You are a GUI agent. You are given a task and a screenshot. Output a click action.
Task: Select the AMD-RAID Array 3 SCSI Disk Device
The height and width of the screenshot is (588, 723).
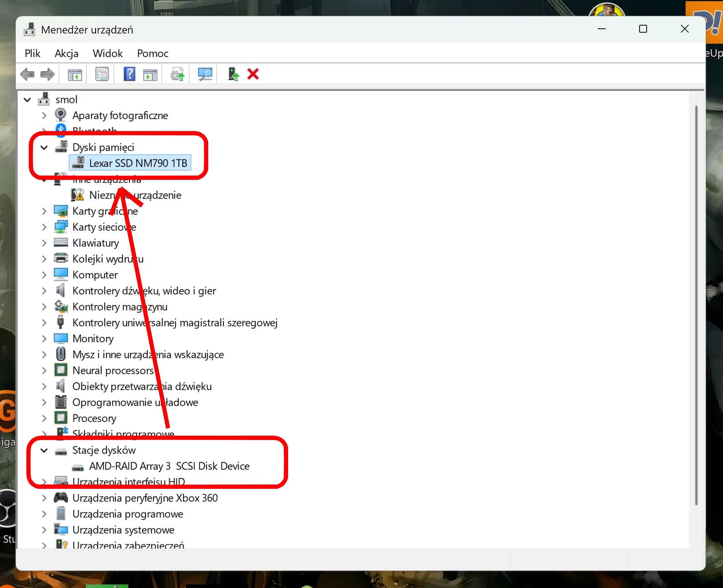pyautogui.click(x=168, y=466)
